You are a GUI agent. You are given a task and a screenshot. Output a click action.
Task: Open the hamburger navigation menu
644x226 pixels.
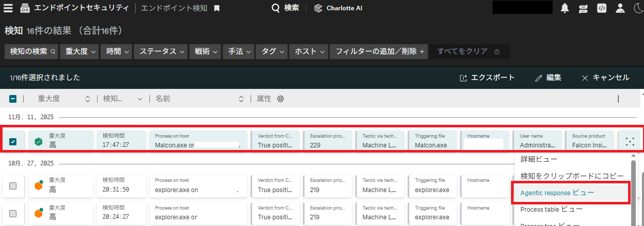pos(9,8)
